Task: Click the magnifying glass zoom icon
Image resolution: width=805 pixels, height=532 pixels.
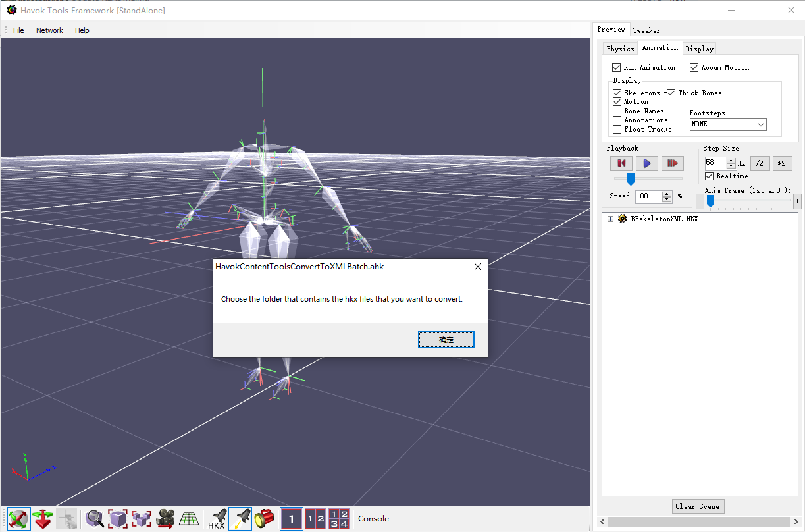Action: click(x=95, y=519)
